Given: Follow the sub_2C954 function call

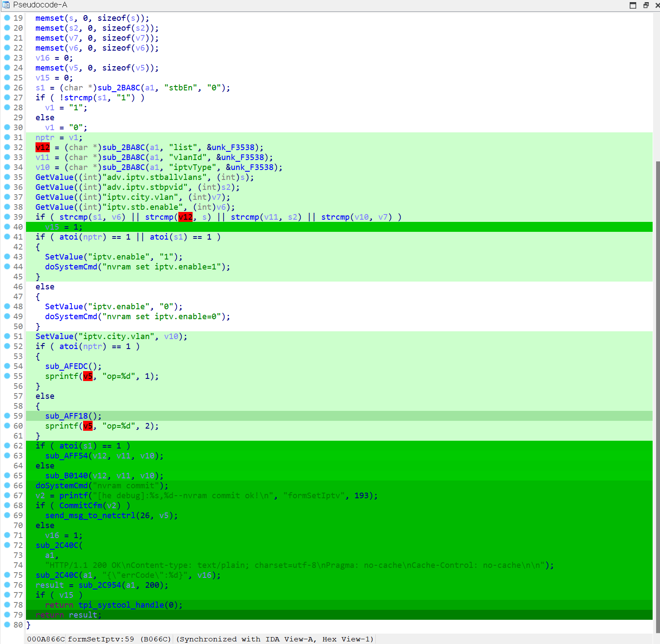Looking at the screenshot, I should click(x=100, y=585).
